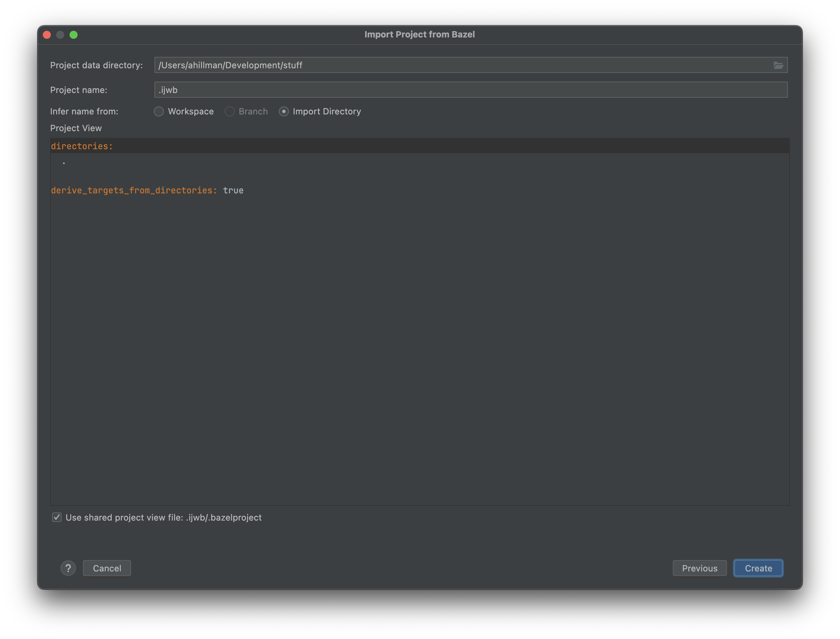This screenshot has width=840, height=639.
Task: Click the shared project view file label text
Action: click(164, 517)
